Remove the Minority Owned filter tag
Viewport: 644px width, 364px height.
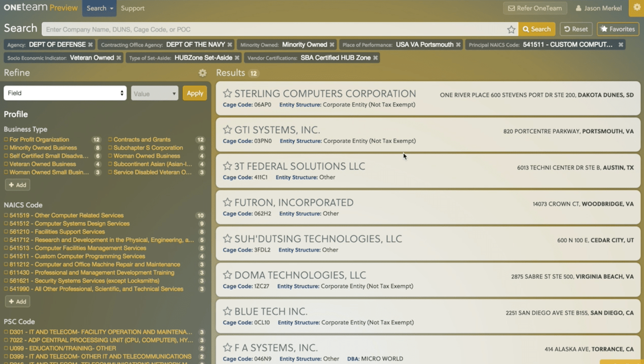[x=332, y=45]
